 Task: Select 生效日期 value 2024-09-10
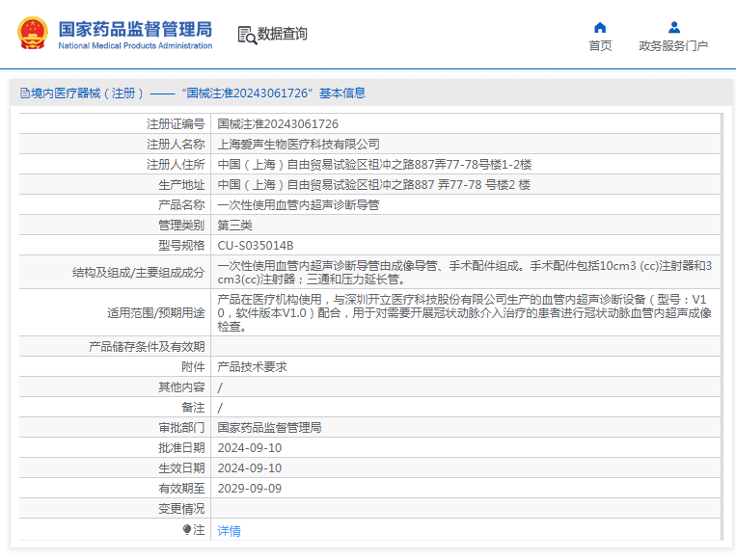point(249,467)
